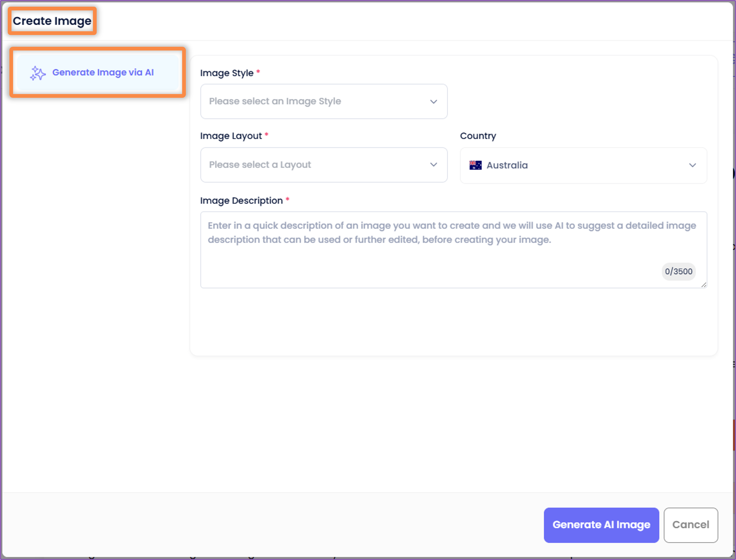Click the Image Style field label
Viewport: 736px width, 560px height.
pyautogui.click(x=226, y=73)
